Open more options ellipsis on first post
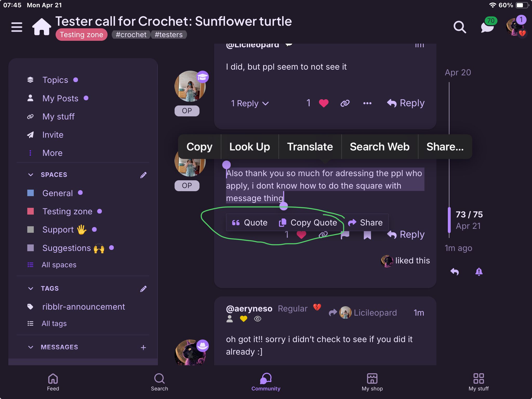Image resolution: width=532 pixels, height=399 pixels. click(x=367, y=103)
